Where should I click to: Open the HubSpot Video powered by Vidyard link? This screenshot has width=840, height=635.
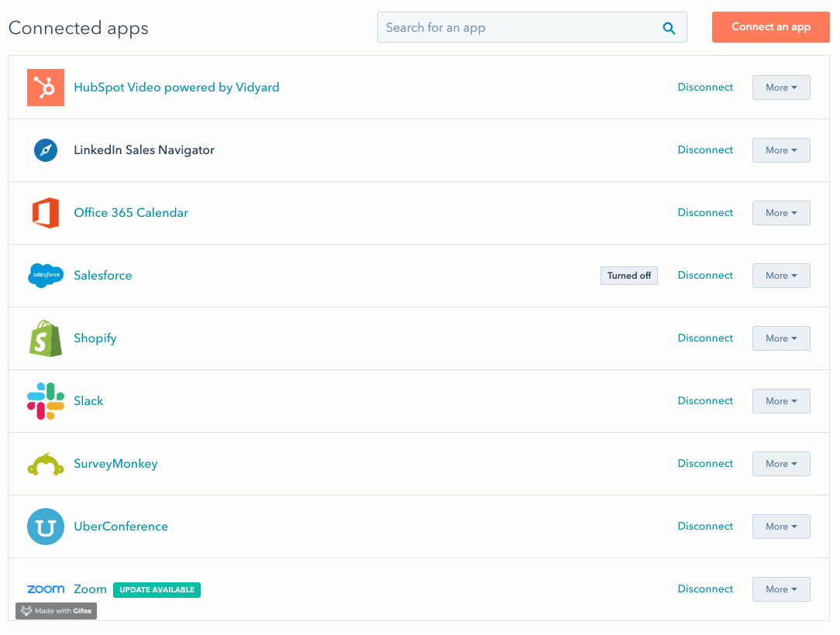pyautogui.click(x=177, y=88)
